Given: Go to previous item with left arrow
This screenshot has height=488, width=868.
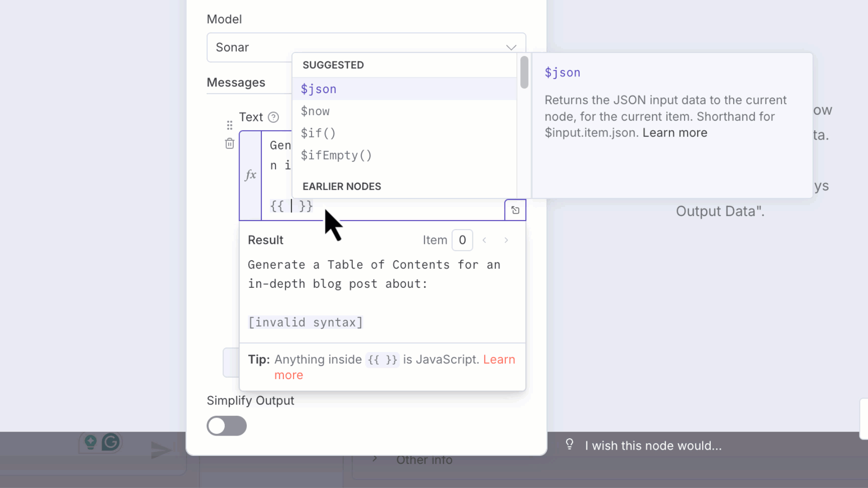Looking at the screenshot, I should tap(484, 240).
